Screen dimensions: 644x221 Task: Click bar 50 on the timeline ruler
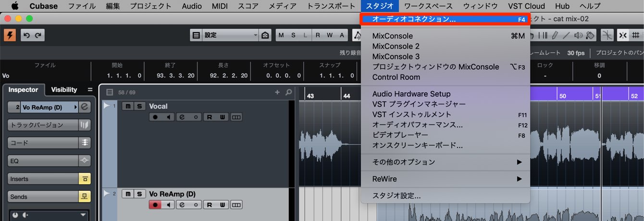tap(563, 96)
